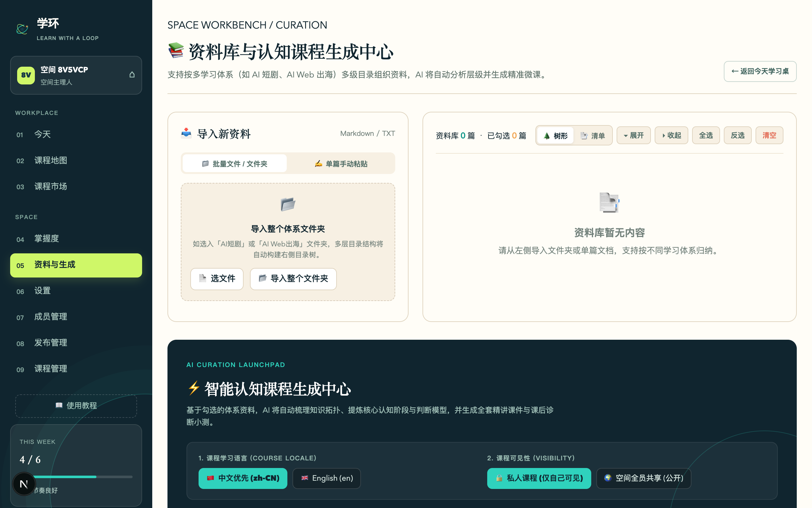
Task: Choose 中文优先 (zh-CN) course locale
Action: [x=243, y=478]
